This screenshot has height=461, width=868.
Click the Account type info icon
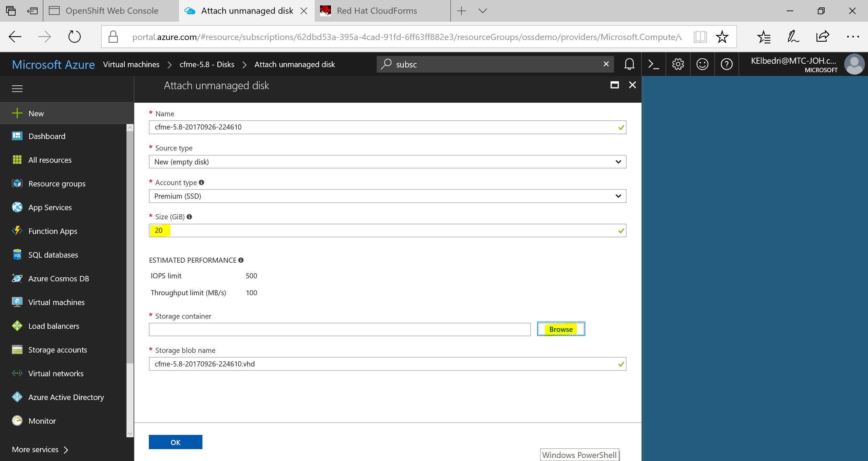201,182
